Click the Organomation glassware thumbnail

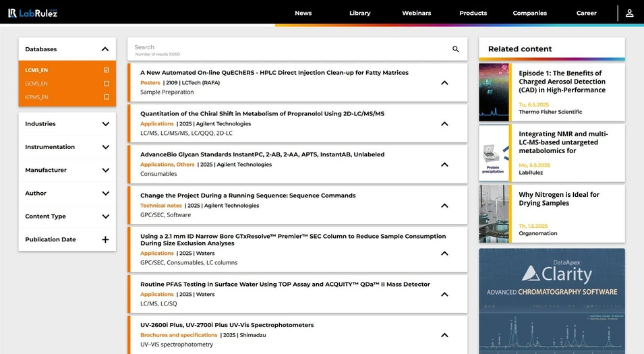(494, 214)
